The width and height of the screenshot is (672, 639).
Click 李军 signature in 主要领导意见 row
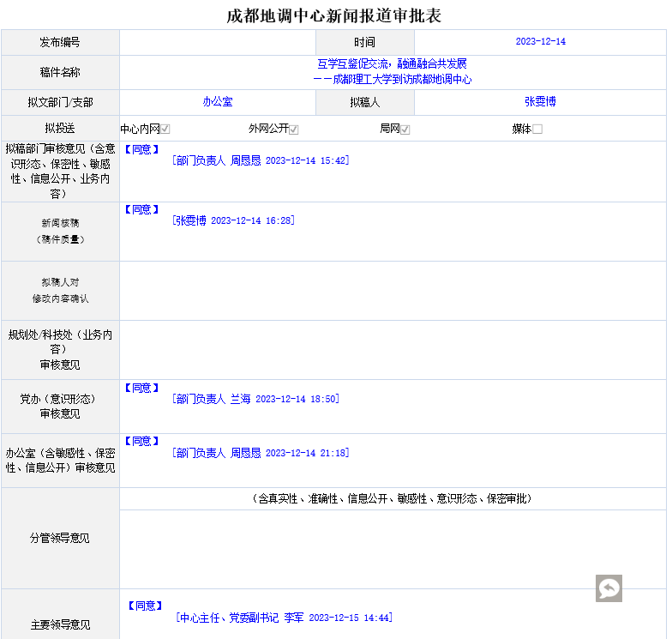tap(294, 618)
